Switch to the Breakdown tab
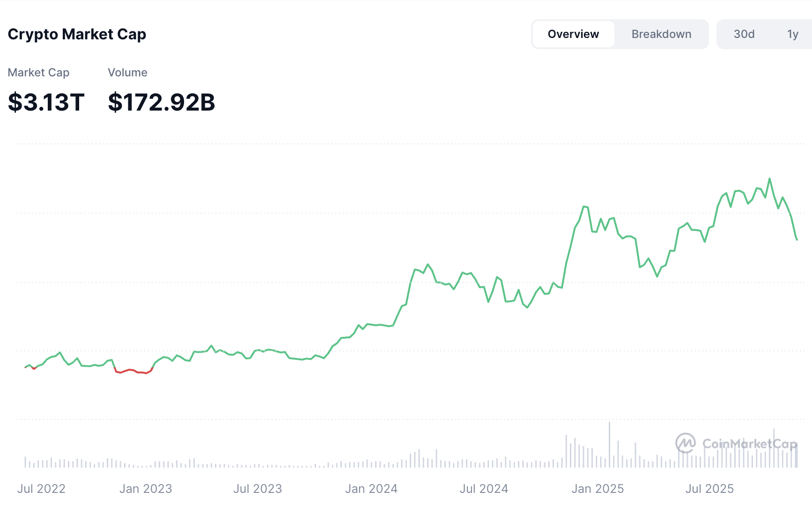812x506 pixels. coord(661,34)
